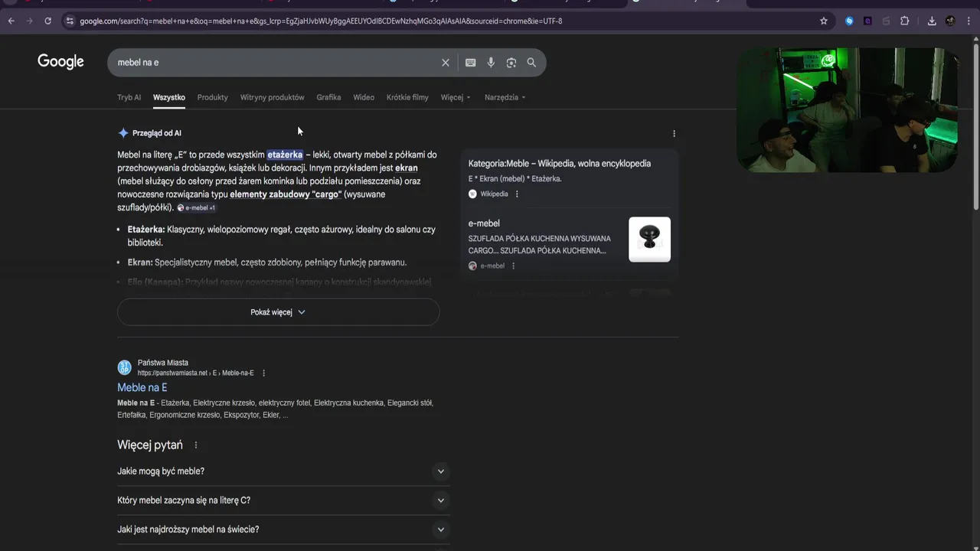980x551 pixels.
Task: Open the Narzędzia dropdown
Action: [505, 97]
